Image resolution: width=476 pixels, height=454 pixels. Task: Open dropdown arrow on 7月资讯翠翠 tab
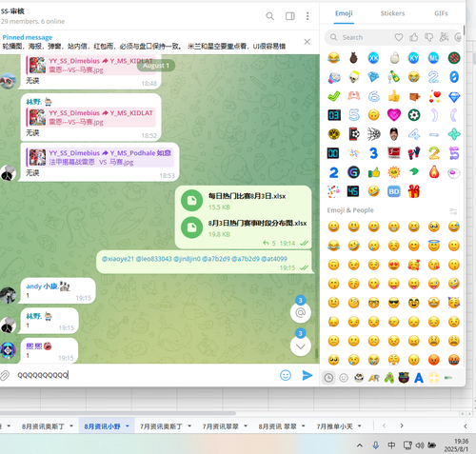(246, 426)
